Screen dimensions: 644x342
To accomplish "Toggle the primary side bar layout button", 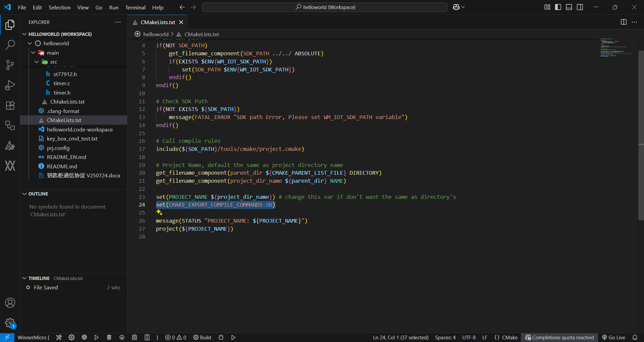I will [558, 7].
